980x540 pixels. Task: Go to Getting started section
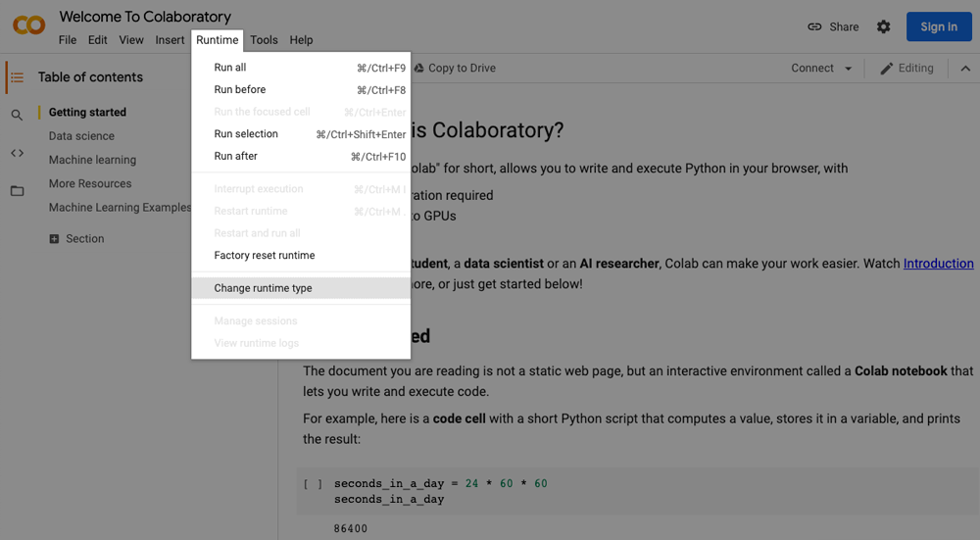[87, 113]
